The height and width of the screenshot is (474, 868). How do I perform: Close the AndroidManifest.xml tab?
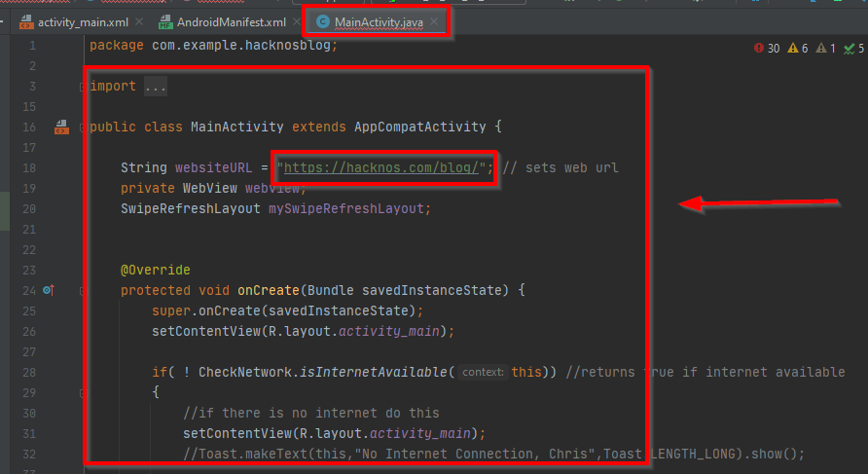coord(297,21)
